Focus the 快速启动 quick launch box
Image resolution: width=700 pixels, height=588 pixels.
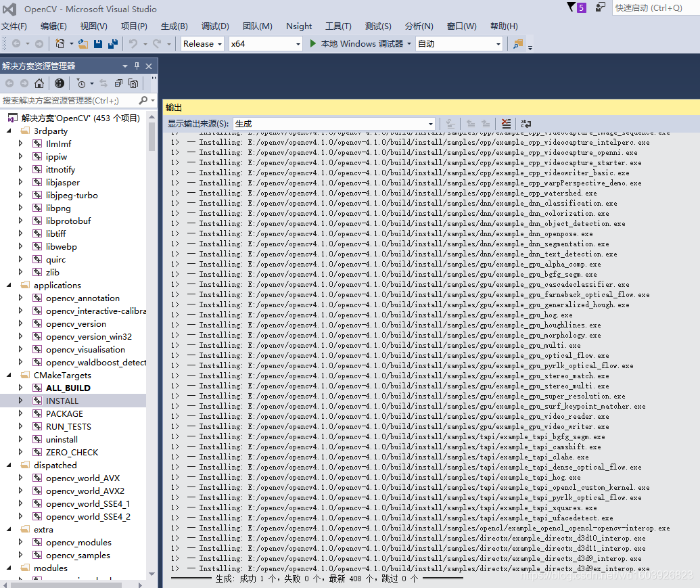(x=655, y=7)
